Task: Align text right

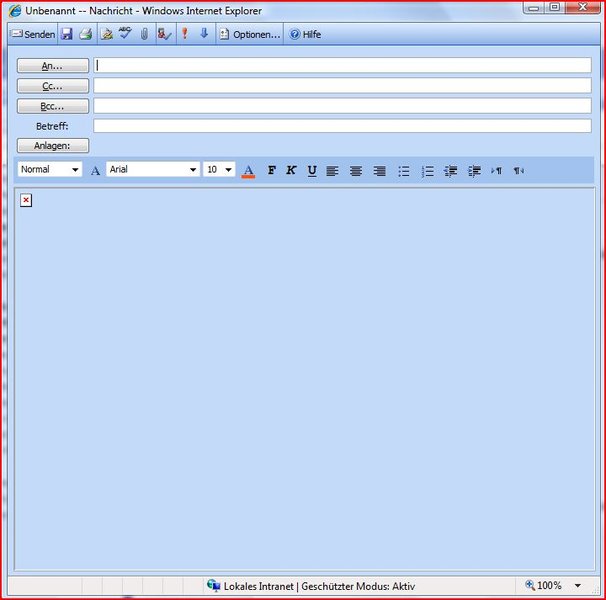Action: [x=380, y=170]
